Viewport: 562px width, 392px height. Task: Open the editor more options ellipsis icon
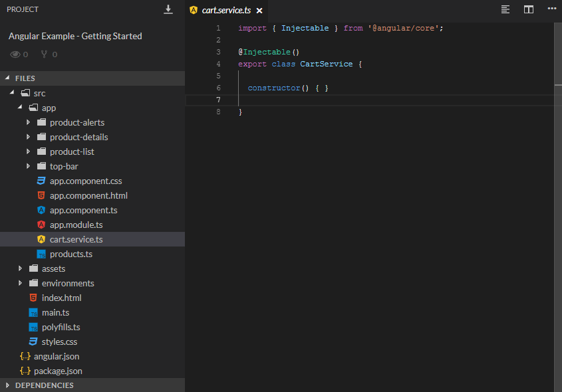[551, 10]
